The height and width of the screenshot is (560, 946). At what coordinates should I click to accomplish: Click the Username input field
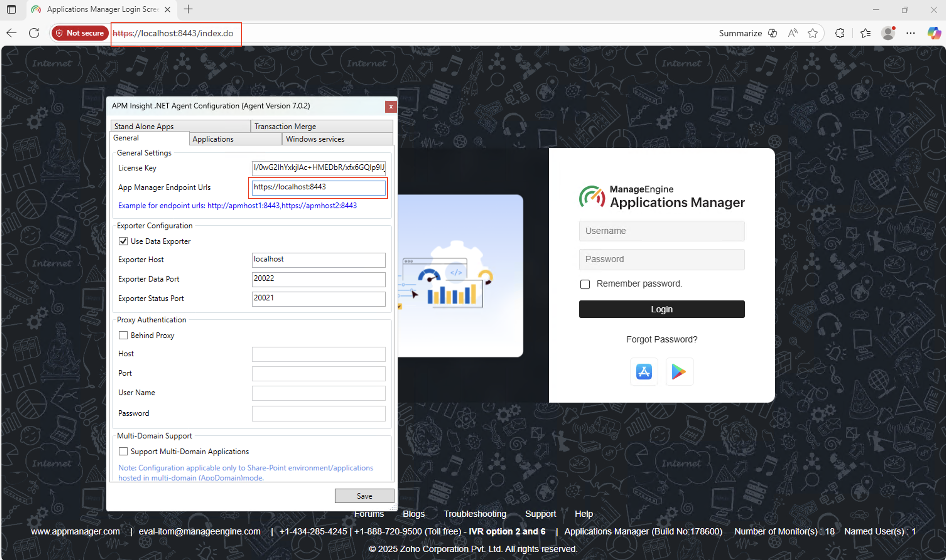661,231
